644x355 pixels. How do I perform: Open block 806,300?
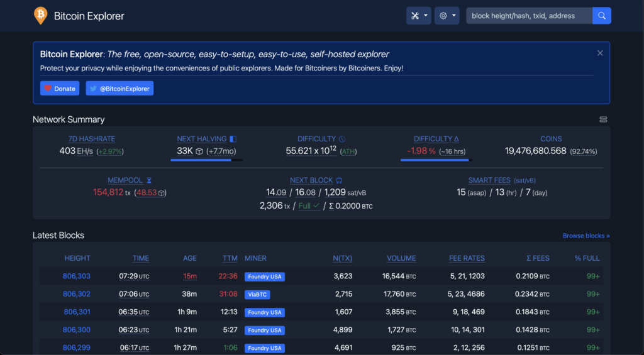[x=76, y=330]
